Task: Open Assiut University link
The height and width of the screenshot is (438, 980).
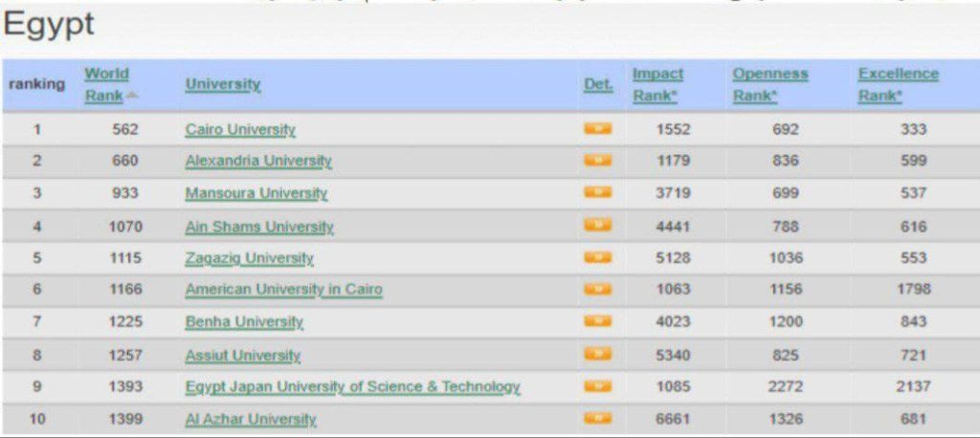Action: pyautogui.click(x=242, y=356)
